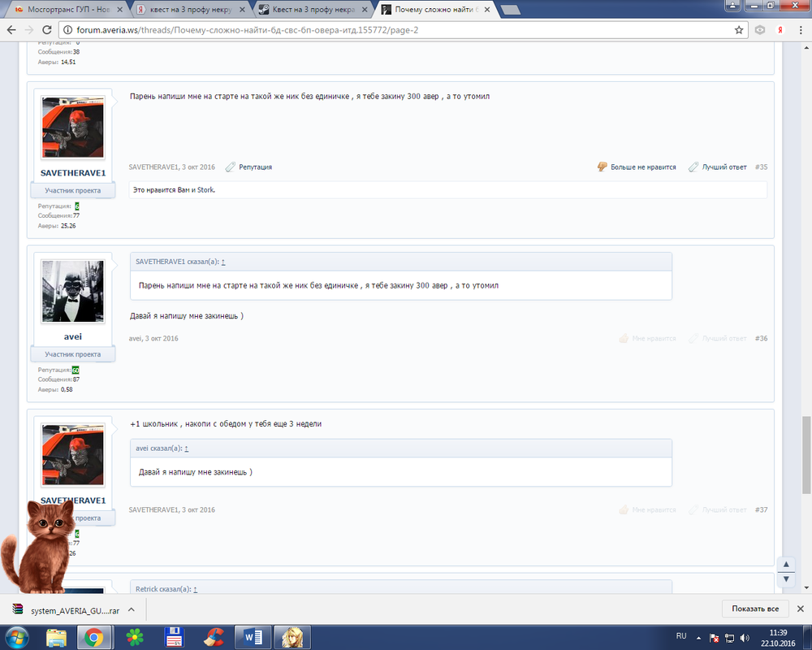Expand quote arrow next to 'avei сказал(а)'
The height and width of the screenshot is (650, 812).
tap(187, 448)
